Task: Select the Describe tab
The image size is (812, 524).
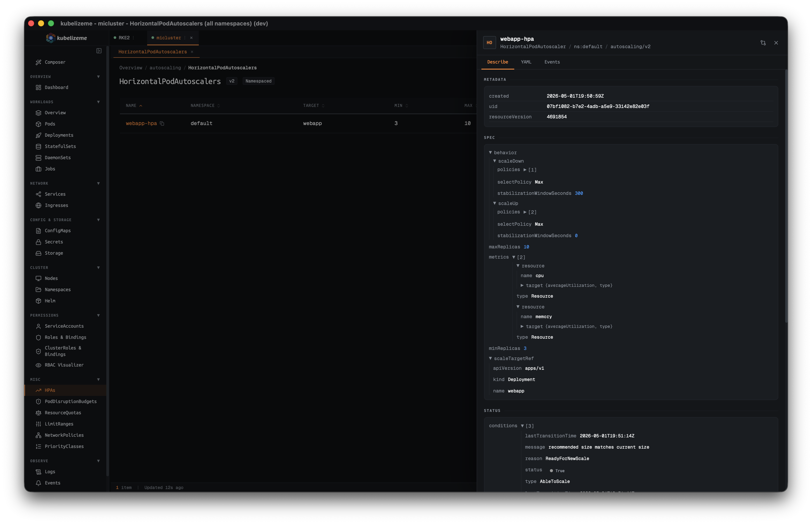Action: click(497, 62)
